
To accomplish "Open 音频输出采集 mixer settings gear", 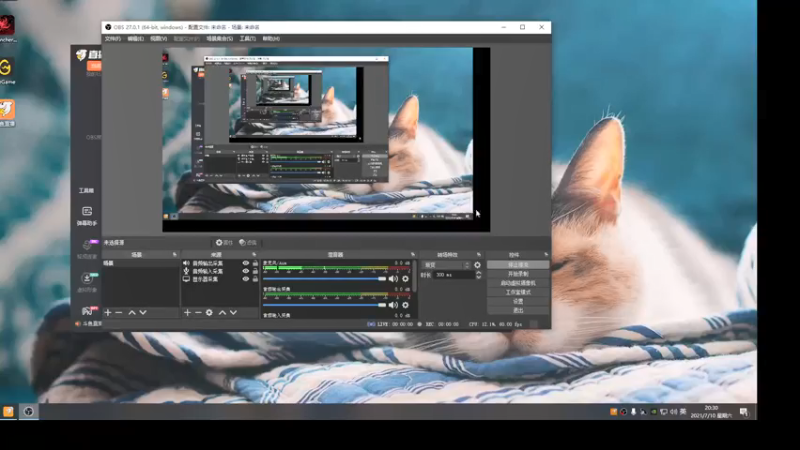I will [x=406, y=305].
